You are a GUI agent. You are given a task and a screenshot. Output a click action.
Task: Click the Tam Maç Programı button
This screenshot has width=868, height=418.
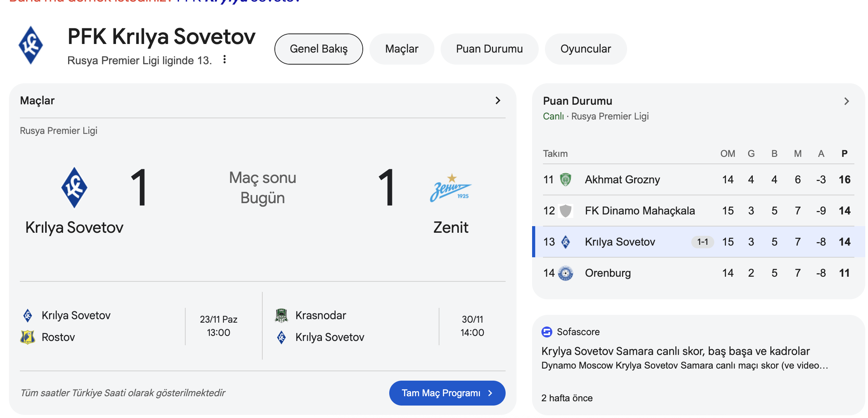coord(447,393)
